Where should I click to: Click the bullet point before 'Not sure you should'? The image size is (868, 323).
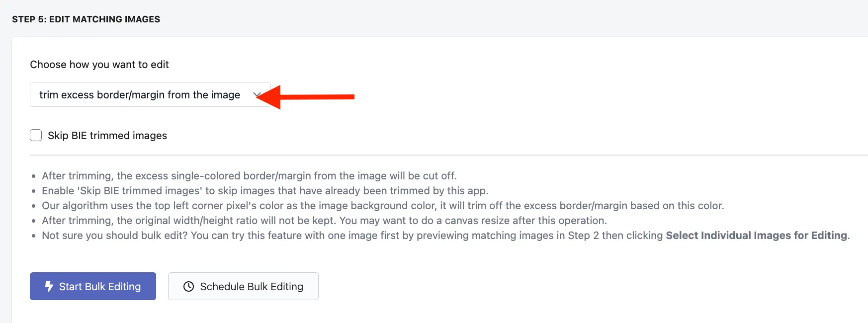34,236
